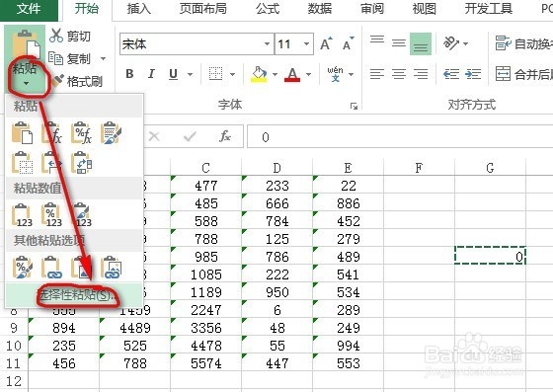553x392 pixels.
Task: Decrease font size with small A
Action: [348, 43]
